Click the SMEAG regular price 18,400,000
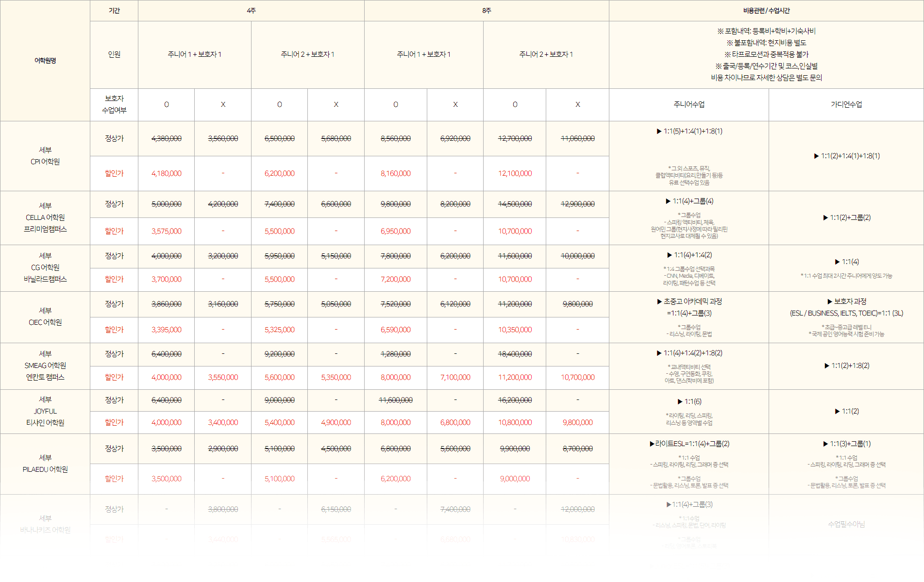The width and height of the screenshot is (924, 582). (515, 354)
